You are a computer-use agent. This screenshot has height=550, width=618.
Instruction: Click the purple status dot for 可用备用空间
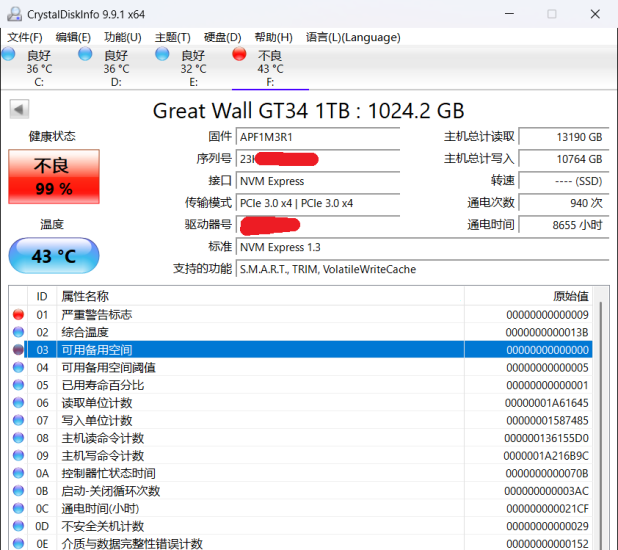click(19, 350)
